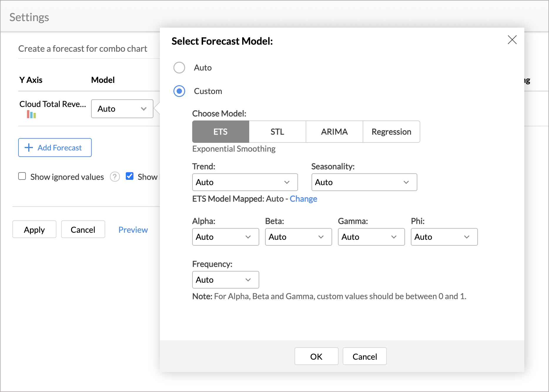This screenshot has height=392, width=549.
Task: Uncheck the Show checkbox next to ignored values
Action: tap(130, 176)
